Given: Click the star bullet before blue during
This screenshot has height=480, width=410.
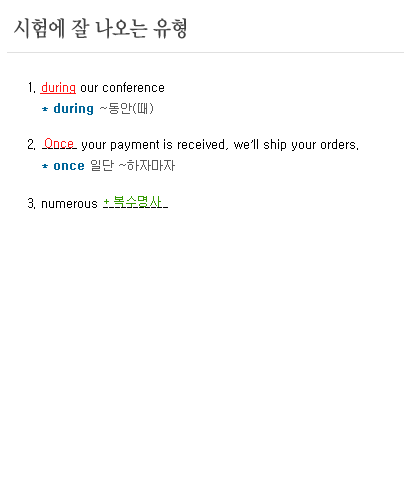Looking at the screenshot, I should pyautogui.click(x=45, y=109).
